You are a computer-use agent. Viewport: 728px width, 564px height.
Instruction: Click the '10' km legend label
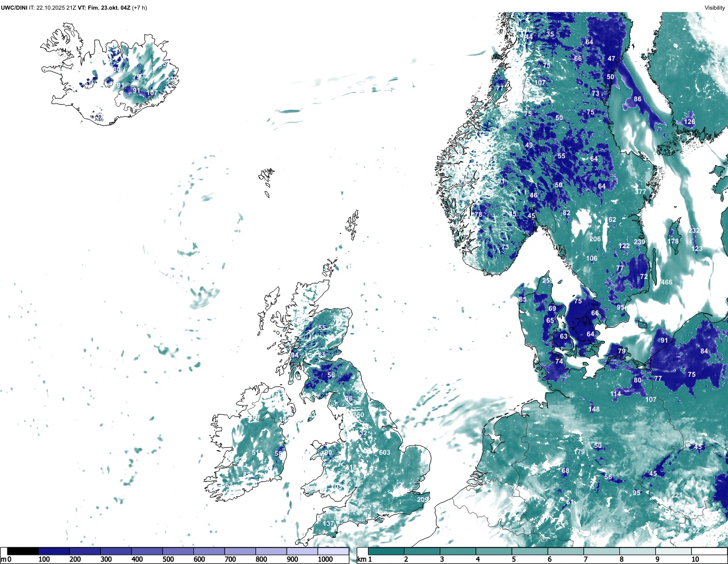point(695,559)
